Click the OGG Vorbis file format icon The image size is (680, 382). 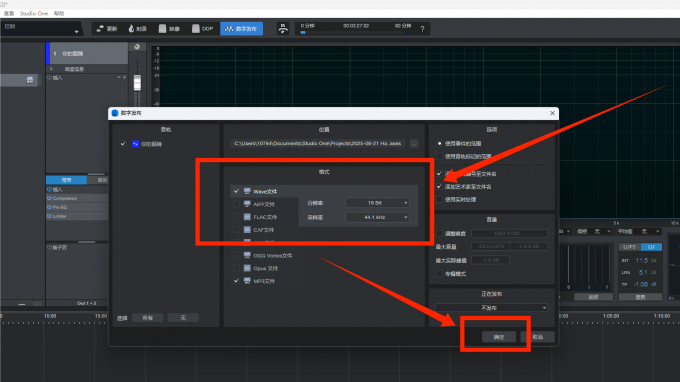click(247, 255)
